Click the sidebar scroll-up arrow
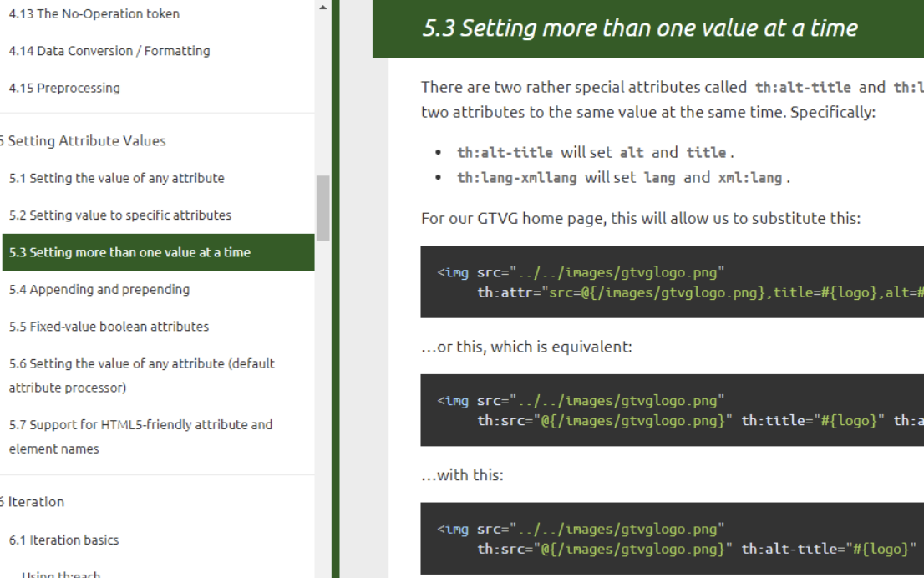The height and width of the screenshot is (578, 924). 323,8
